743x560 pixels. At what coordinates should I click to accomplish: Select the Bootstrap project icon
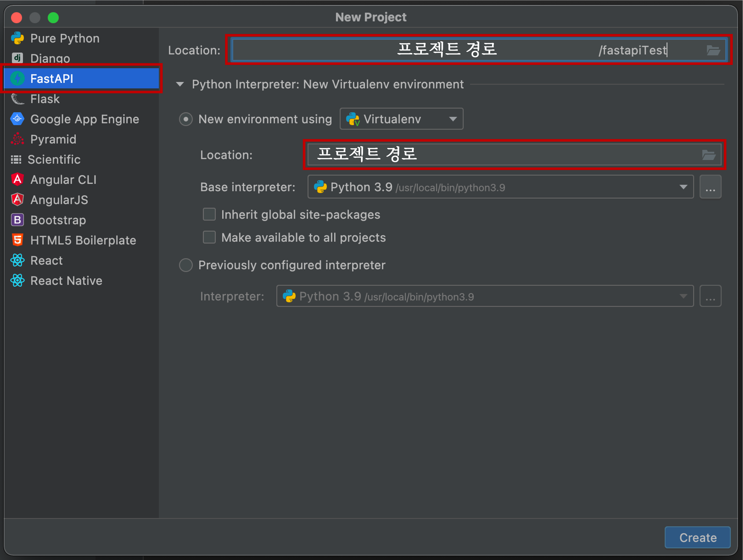pyautogui.click(x=17, y=220)
